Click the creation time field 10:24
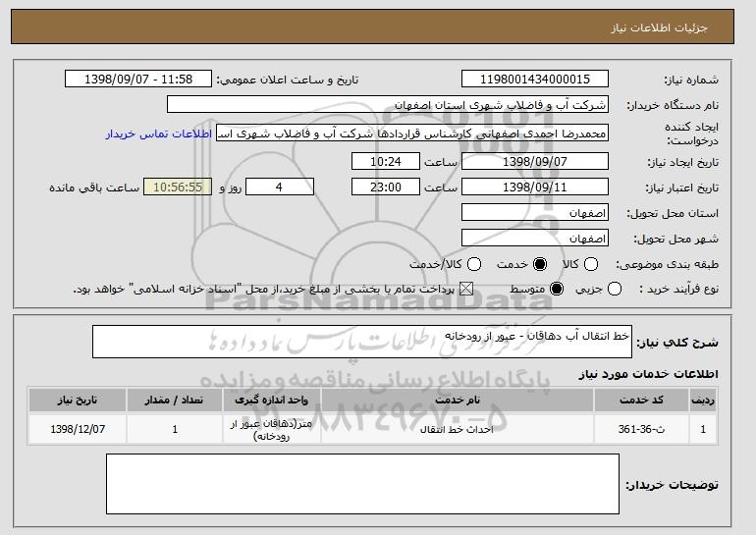Image resolution: width=756 pixels, height=535 pixels. 386,161
